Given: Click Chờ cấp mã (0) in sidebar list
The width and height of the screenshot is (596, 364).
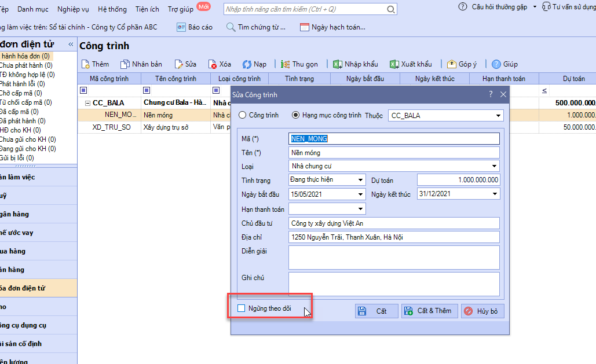Looking at the screenshot, I should [21, 93].
